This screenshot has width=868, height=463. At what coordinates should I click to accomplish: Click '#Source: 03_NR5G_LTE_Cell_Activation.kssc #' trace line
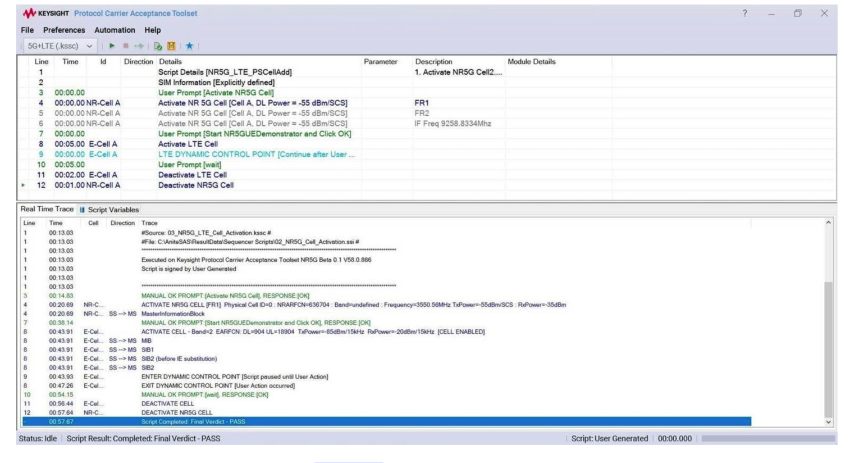pyautogui.click(x=206, y=233)
